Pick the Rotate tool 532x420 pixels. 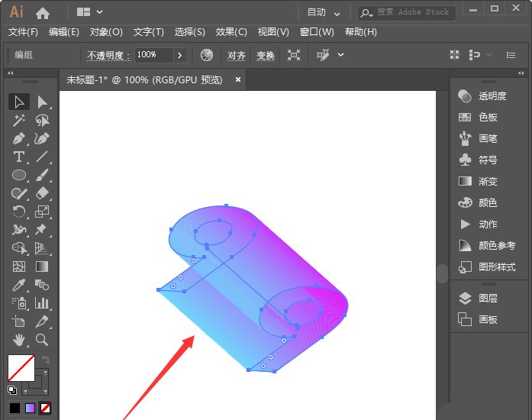pos(19,212)
